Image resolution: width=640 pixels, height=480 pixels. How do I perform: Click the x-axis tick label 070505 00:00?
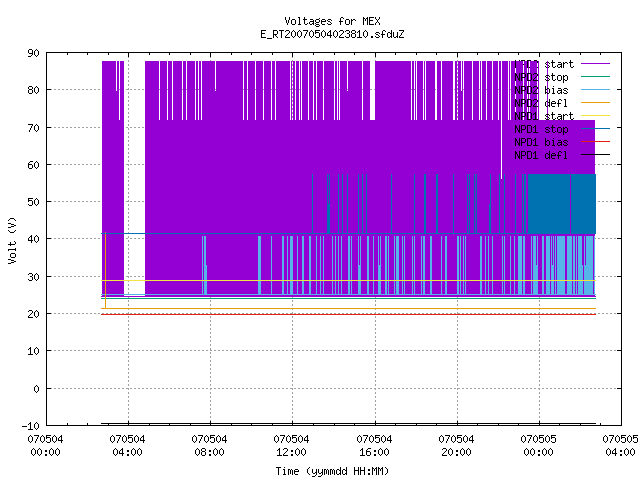[x=538, y=446]
